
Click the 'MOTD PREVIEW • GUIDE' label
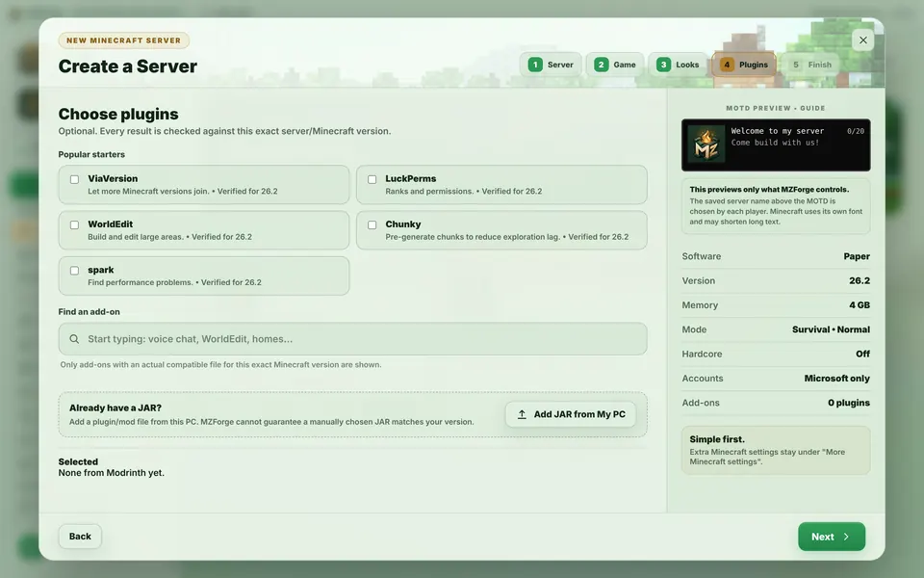776,108
